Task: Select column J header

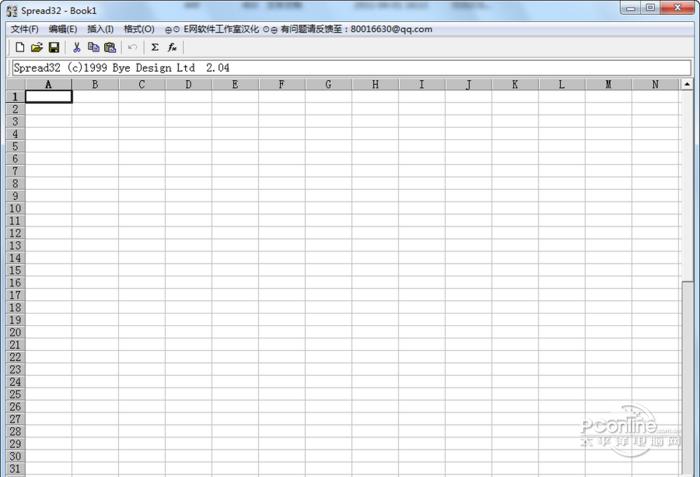Action: pyautogui.click(x=468, y=84)
